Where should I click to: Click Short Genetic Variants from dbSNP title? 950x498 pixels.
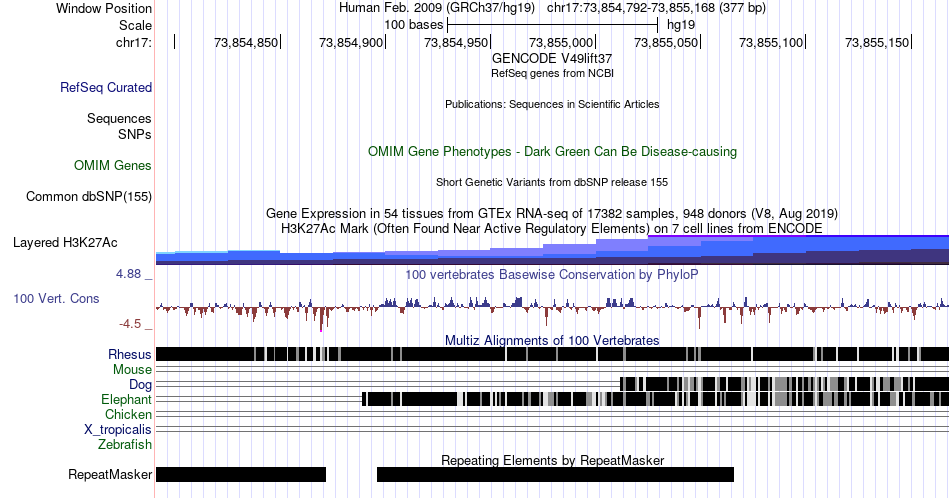(552, 182)
